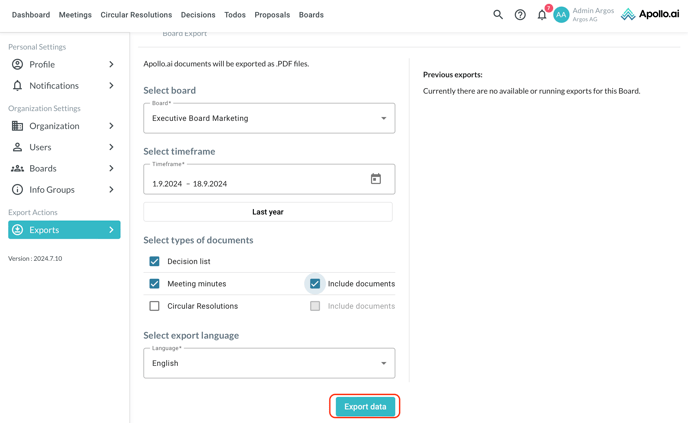
Task: Go to the Proposals tab
Action: point(272,15)
